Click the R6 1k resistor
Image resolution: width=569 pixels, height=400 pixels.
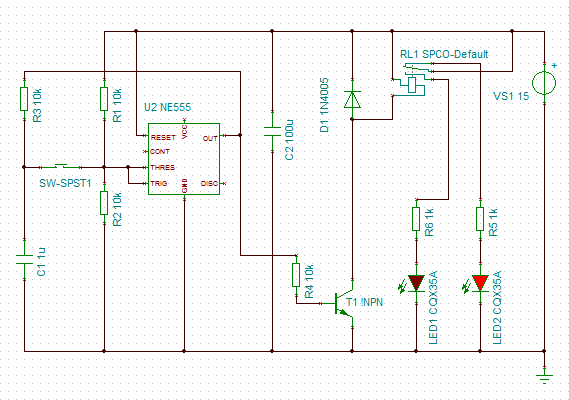(416, 219)
